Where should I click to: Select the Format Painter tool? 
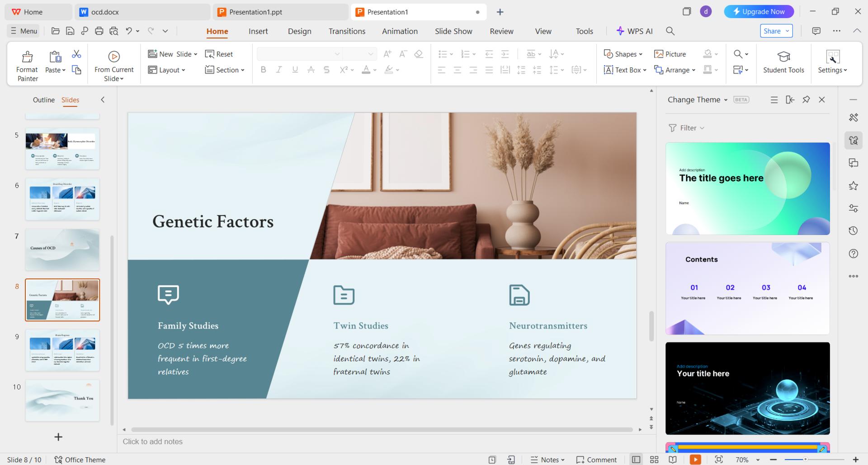pyautogui.click(x=27, y=66)
